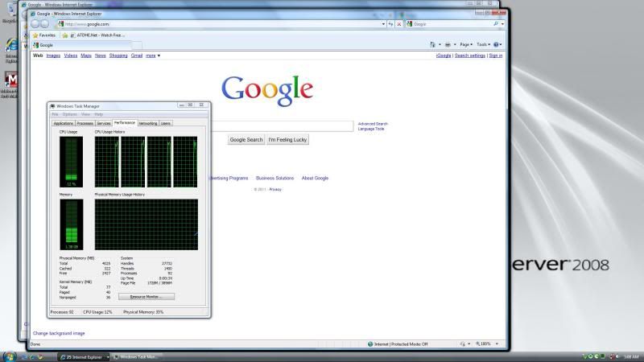Screen dimensions: 644x362
Task: Click the red X stop-loading icon
Action: (x=398, y=24)
